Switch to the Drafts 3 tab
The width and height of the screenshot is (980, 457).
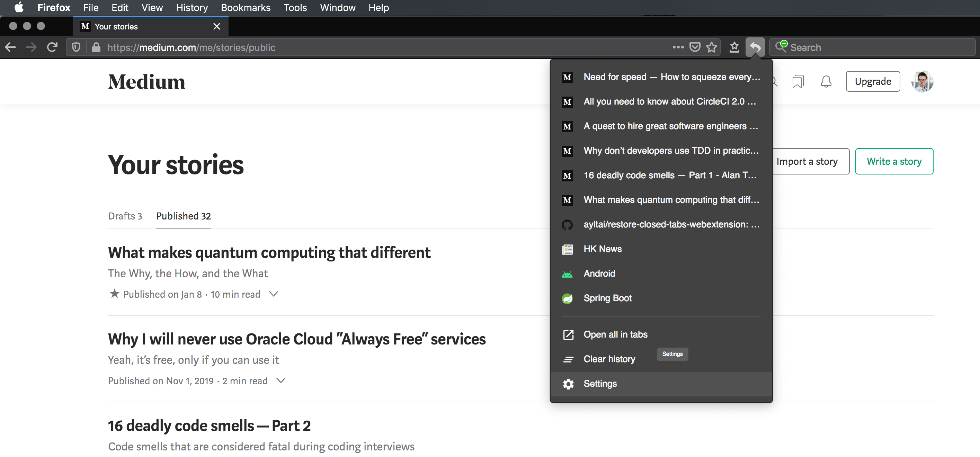coord(125,216)
